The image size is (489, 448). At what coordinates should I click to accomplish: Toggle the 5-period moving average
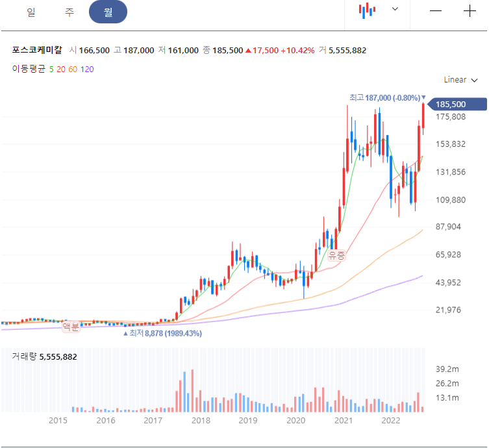click(x=51, y=69)
